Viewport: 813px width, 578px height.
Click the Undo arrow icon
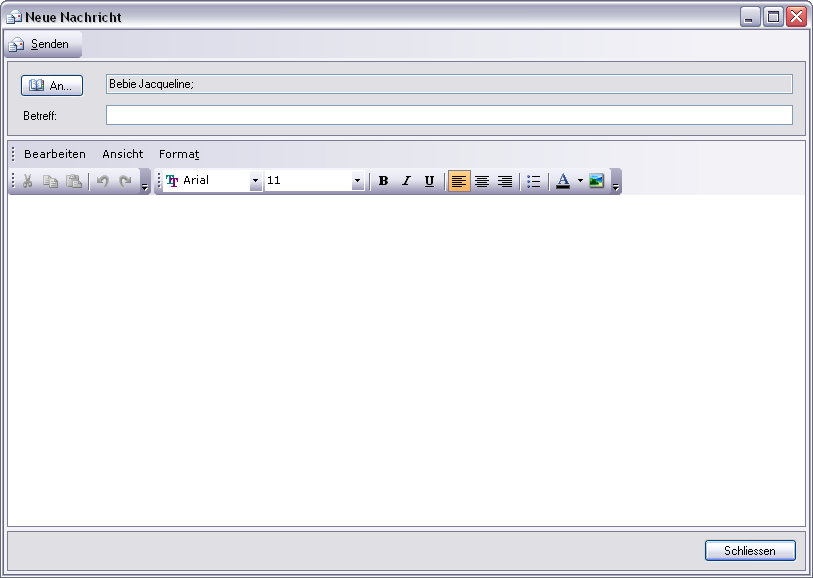click(x=103, y=181)
